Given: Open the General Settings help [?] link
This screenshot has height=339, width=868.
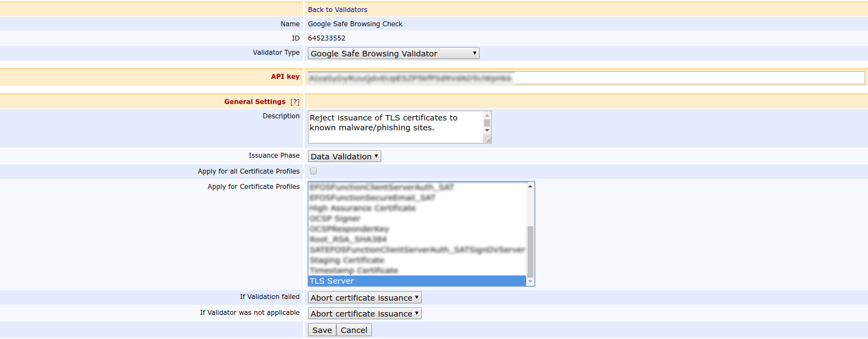Looking at the screenshot, I should (x=295, y=102).
